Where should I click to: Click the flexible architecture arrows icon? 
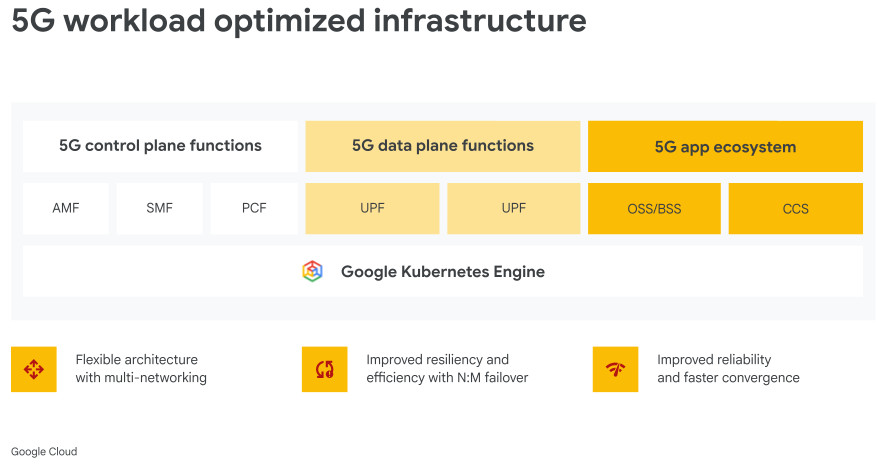click(34, 369)
